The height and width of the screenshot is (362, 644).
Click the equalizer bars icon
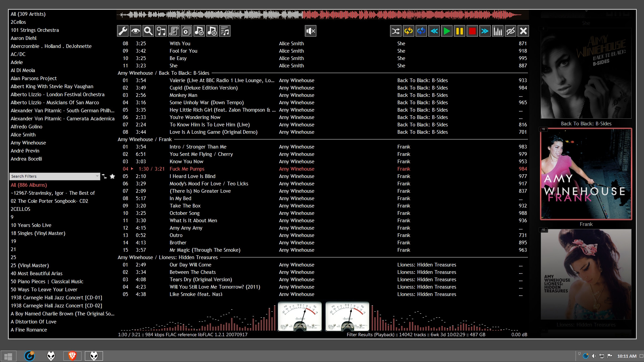coord(497,31)
